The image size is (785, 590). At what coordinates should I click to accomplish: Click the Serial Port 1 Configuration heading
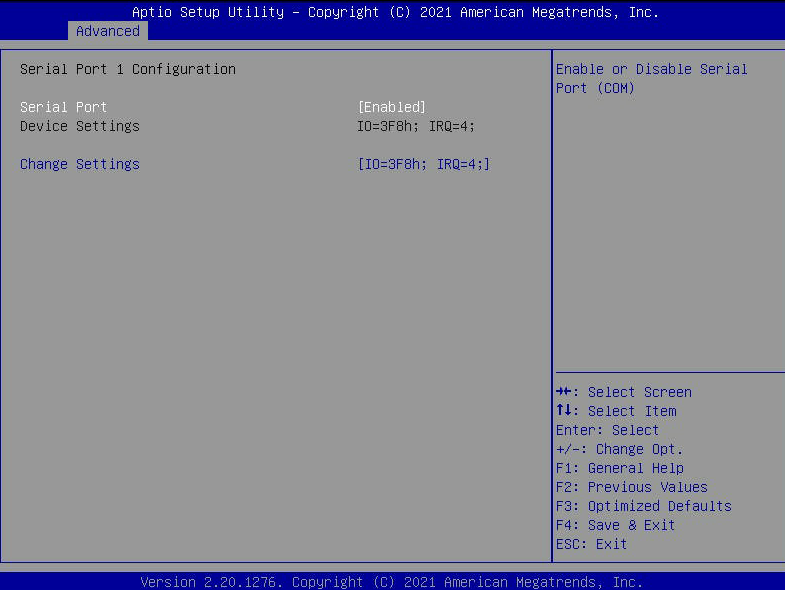pos(128,69)
